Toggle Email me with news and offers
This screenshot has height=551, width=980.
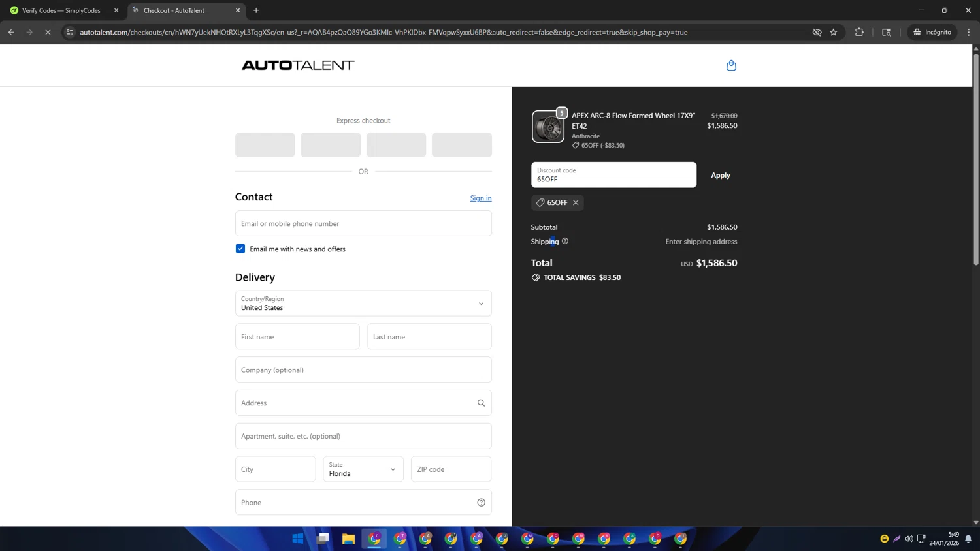pos(240,249)
